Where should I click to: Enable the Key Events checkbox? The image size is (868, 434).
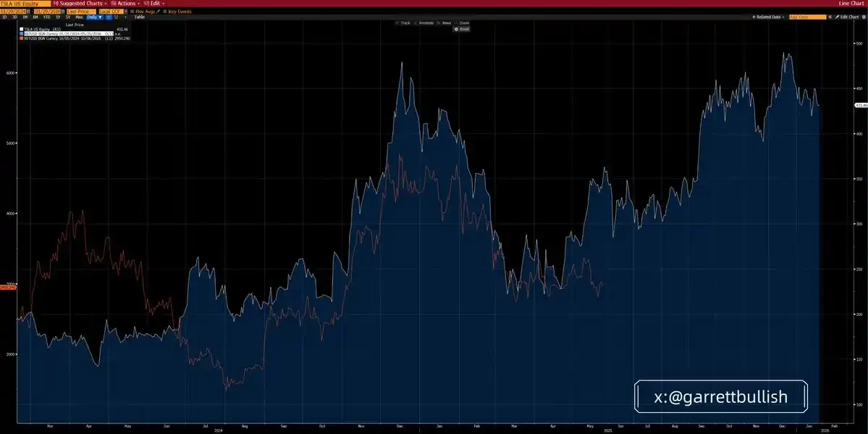click(164, 11)
